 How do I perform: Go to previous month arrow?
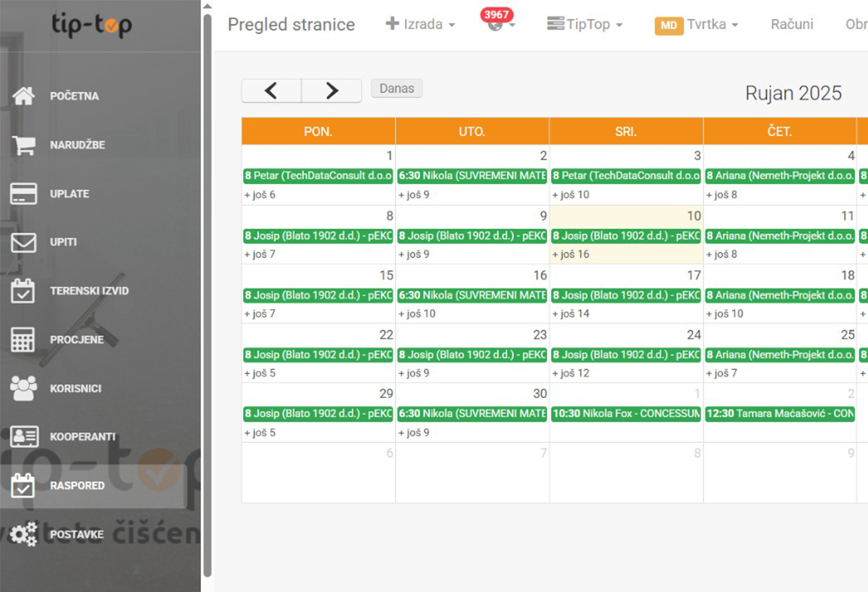pyautogui.click(x=271, y=90)
